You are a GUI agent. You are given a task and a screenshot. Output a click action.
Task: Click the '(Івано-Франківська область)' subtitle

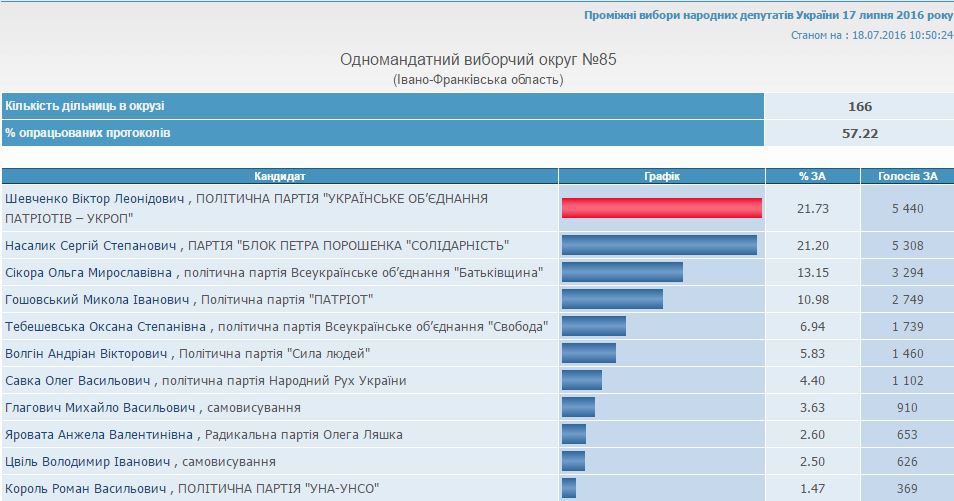click(x=478, y=80)
